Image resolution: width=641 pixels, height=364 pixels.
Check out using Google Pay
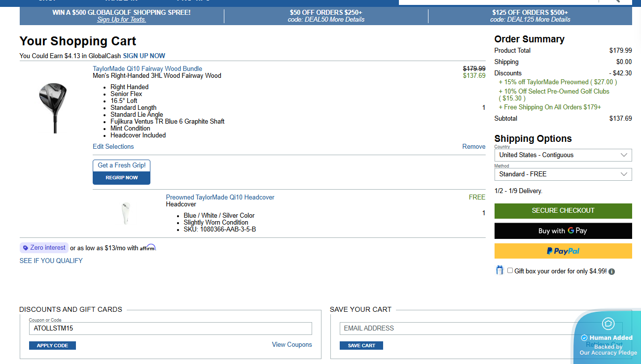[563, 231]
